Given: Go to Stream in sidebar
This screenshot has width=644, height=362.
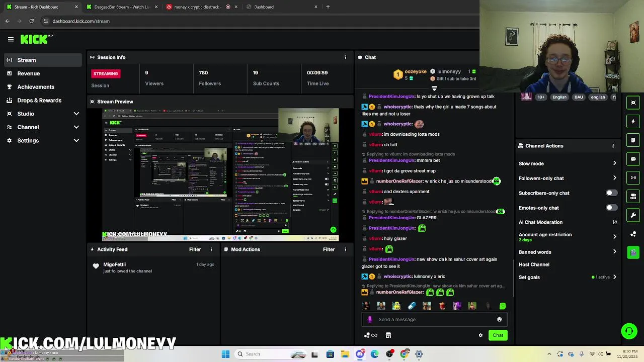Looking at the screenshot, I should tap(43, 60).
